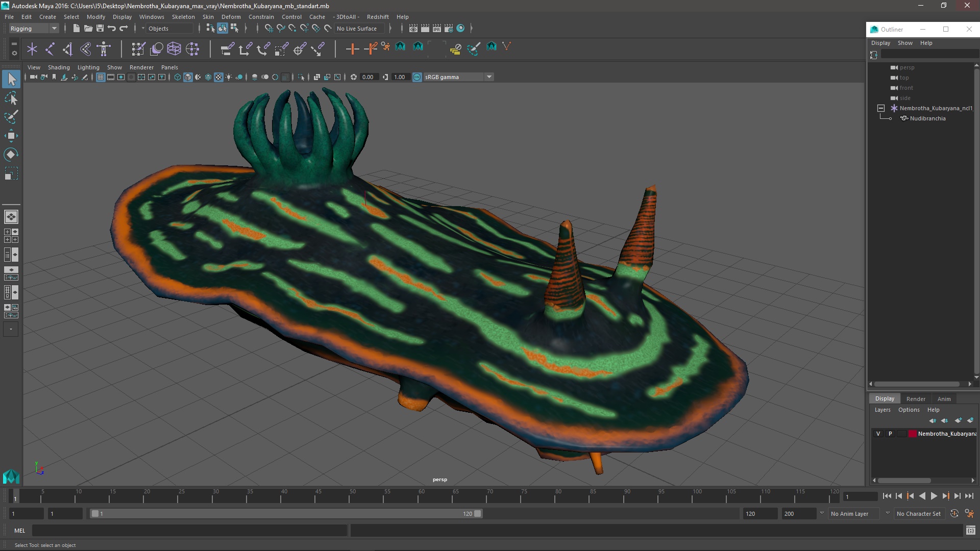
Task: Switch to the Render layer tab
Action: pos(916,399)
